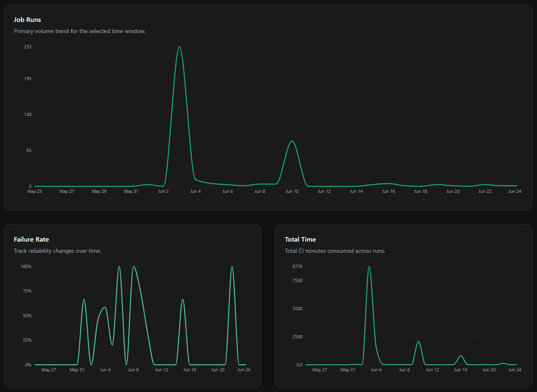This screenshot has width=537, height=392.
Task: Click the Job Runs chart title
Action: click(x=27, y=20)
